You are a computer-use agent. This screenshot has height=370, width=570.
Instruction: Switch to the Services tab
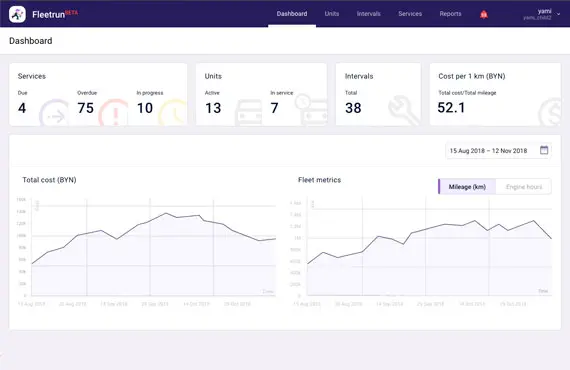[410, 14]
